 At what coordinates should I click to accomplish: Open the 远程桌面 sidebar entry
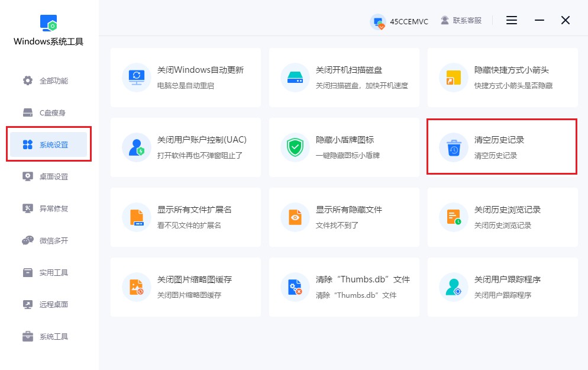click(49, 304)
